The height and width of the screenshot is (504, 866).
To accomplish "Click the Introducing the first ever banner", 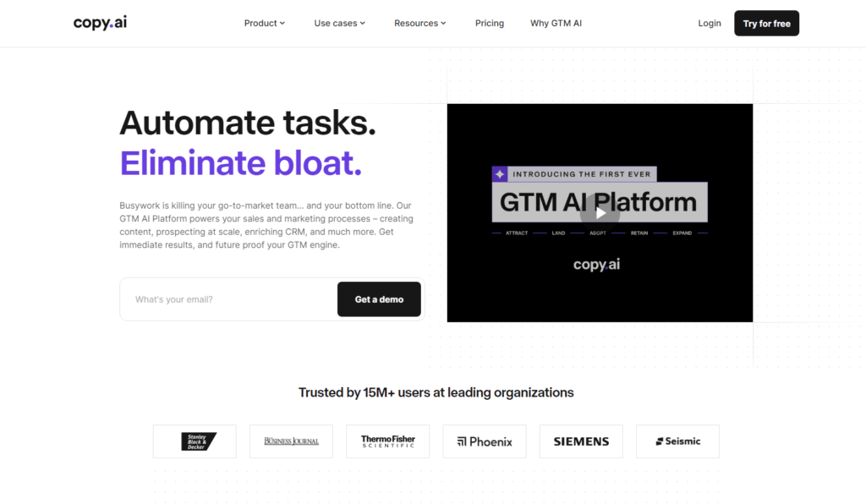I will coord(582,174).
